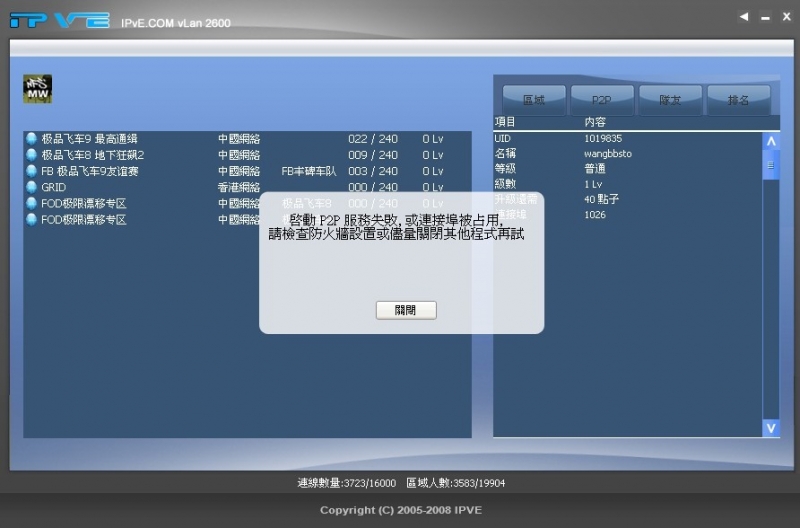Click the 009 / 240 player count

click(373, 155)
